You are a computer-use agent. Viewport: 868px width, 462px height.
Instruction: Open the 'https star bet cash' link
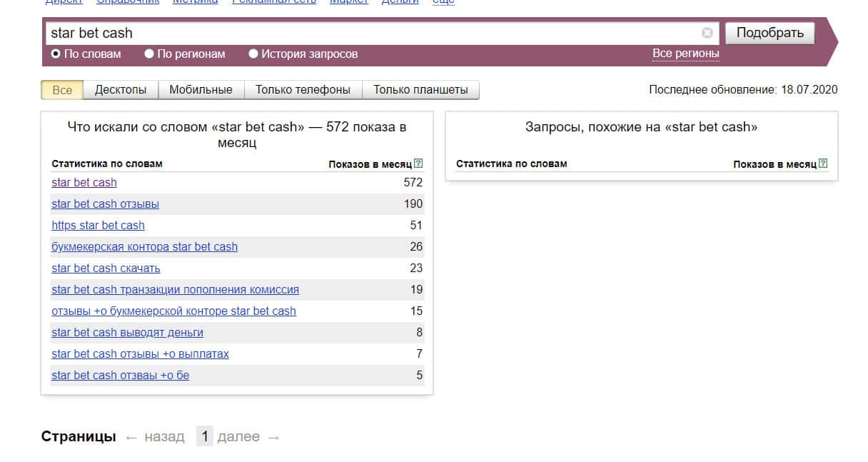coord(98,225)
